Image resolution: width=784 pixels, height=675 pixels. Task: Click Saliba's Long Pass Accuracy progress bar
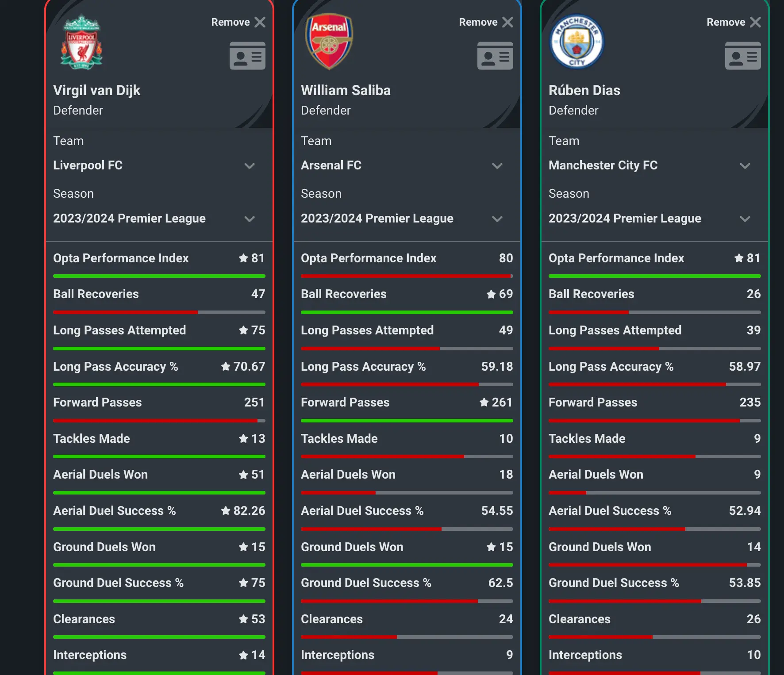click(407, 384)
